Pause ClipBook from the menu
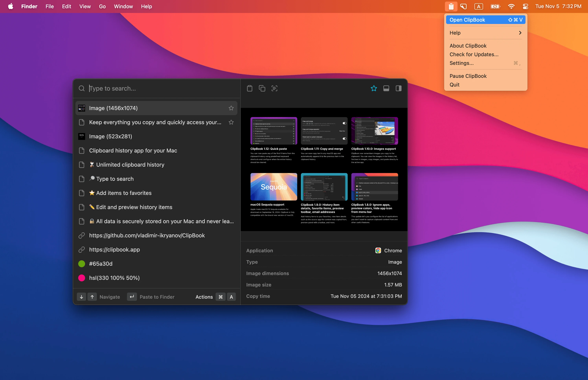Viewport: 588px width, 380px height. click(468, 76)
